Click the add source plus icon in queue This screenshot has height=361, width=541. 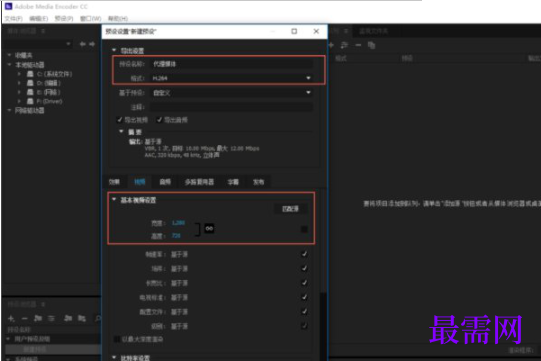click(331, 45)
